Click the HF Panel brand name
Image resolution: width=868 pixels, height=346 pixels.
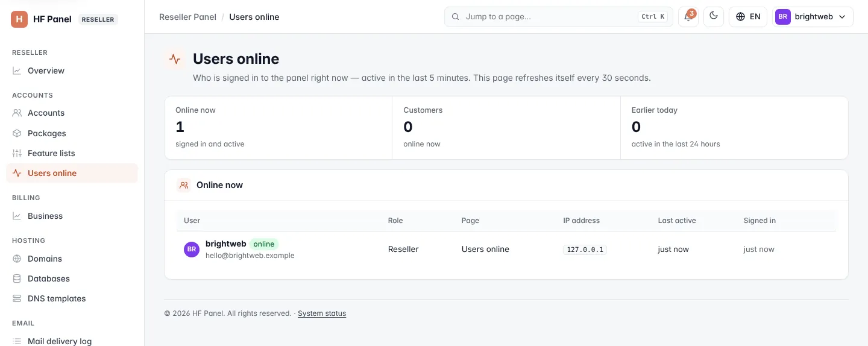[52, 19]
